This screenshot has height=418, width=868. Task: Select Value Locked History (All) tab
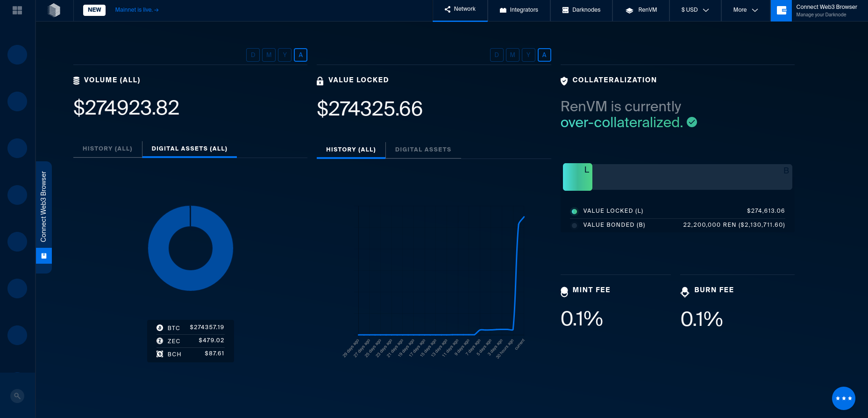click(351, 150)
